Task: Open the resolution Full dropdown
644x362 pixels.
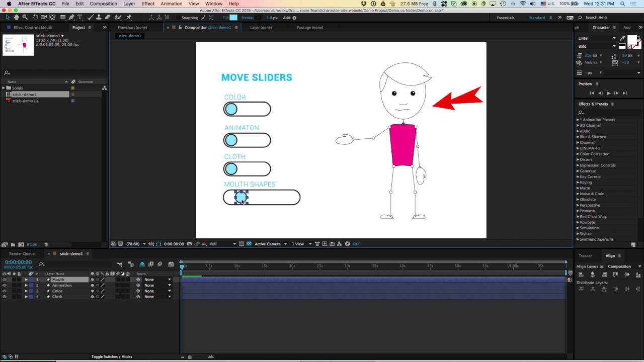Action: tap(223, 244)
